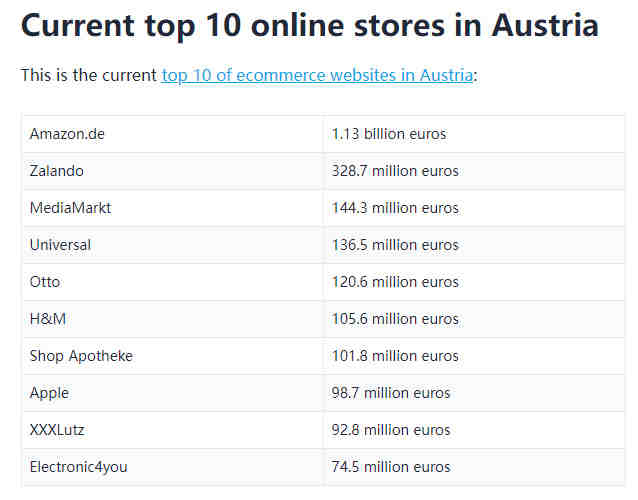This screenshot has height=500, width=638.
Task: Click the page heading about Austria stores
Action: (x=310, y=26)
